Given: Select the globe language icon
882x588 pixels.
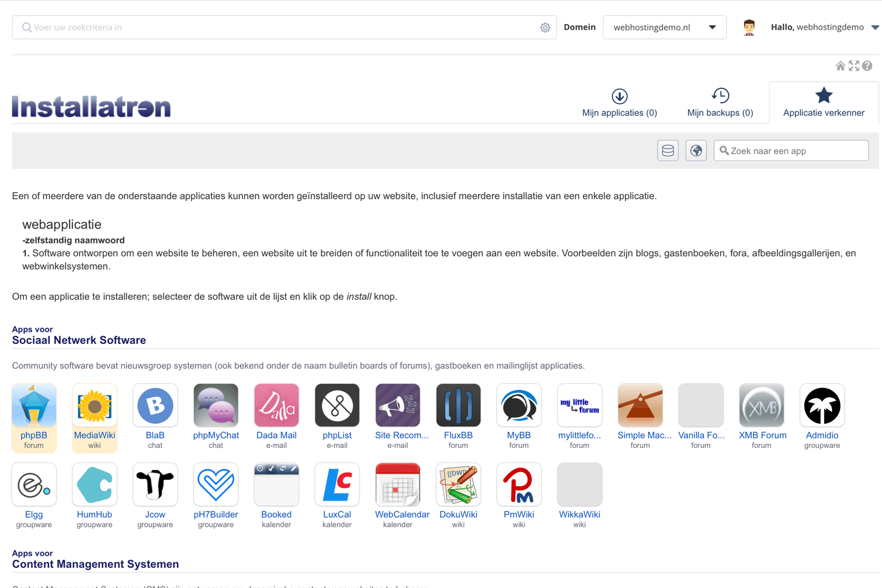Looking at the screenshot, I should pyautogui.click(x=695, y=150).
